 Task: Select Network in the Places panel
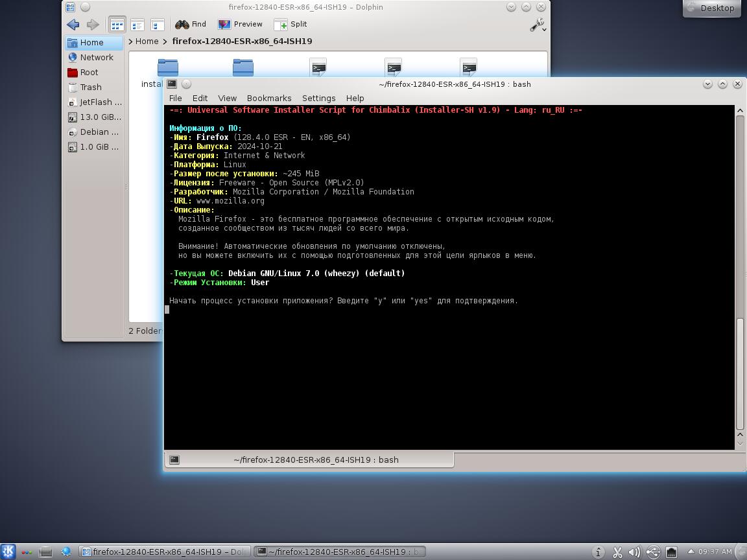[96, 58]
